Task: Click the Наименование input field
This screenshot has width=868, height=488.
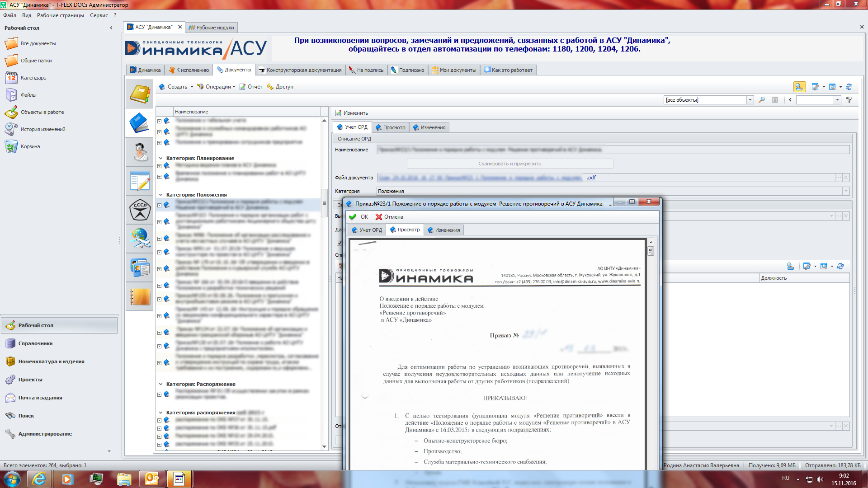Action: (613, 150)
